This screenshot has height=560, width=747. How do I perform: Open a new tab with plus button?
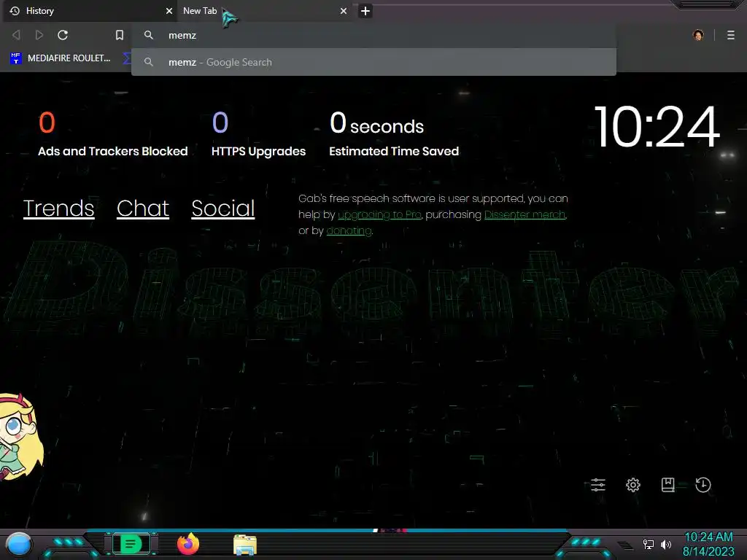pyautogui.click(x=365, y=11)
